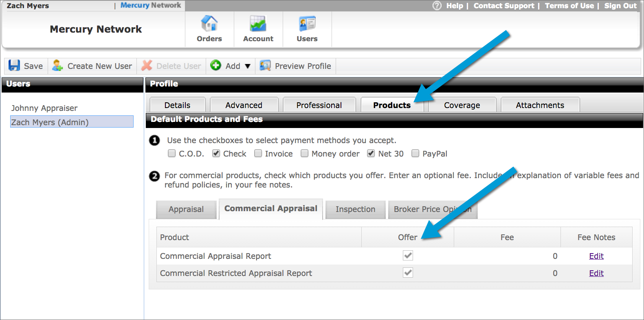Image resolution: width=644 pixels, height=320 pixels.
Task: Select user Zach Myers (Admin)
Action: (72, 122)
